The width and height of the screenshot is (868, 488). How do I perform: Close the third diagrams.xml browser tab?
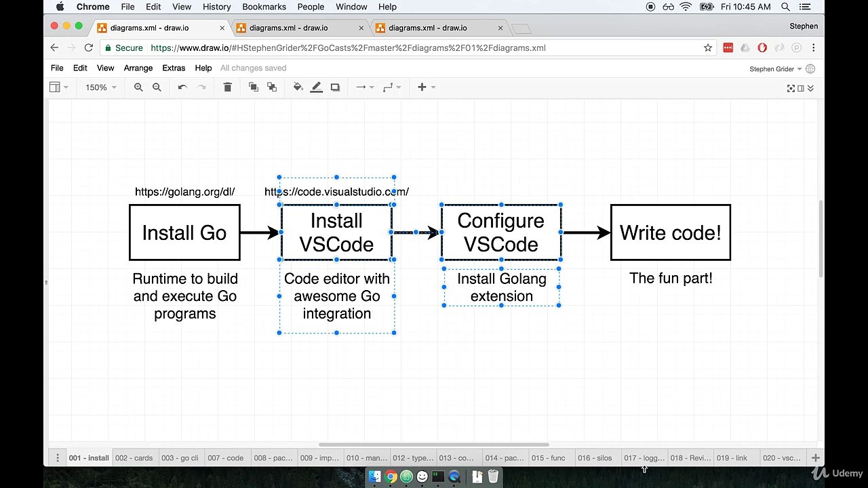click(500, 28)
